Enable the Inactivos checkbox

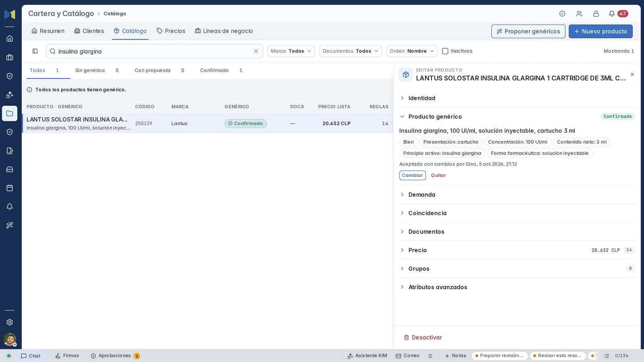(x=445, y=51)
